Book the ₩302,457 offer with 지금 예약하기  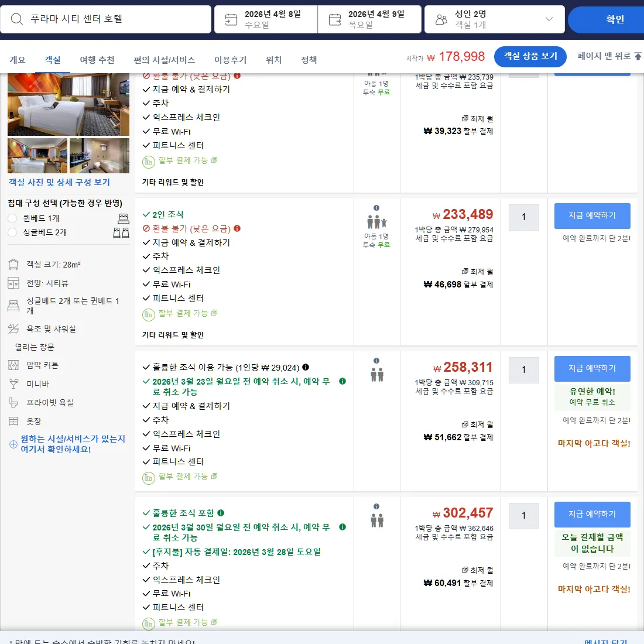click(592, 514)
